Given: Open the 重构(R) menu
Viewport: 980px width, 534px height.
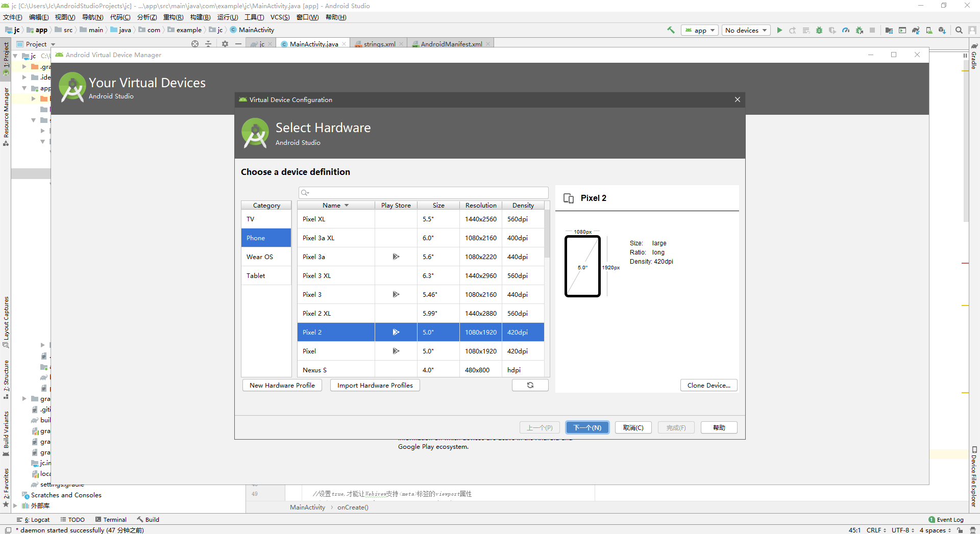Looking at the screenshot, I should (173, 17).
